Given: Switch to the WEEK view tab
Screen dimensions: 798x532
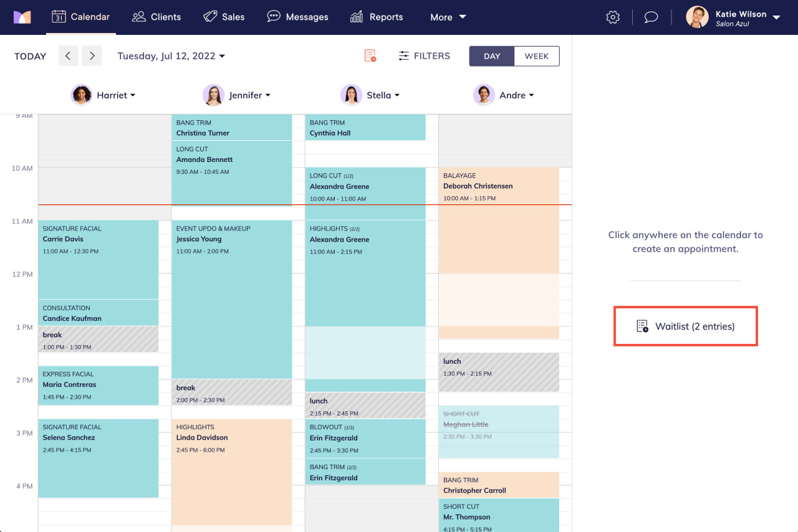Looking at the screenshot, I should [537, 55].
